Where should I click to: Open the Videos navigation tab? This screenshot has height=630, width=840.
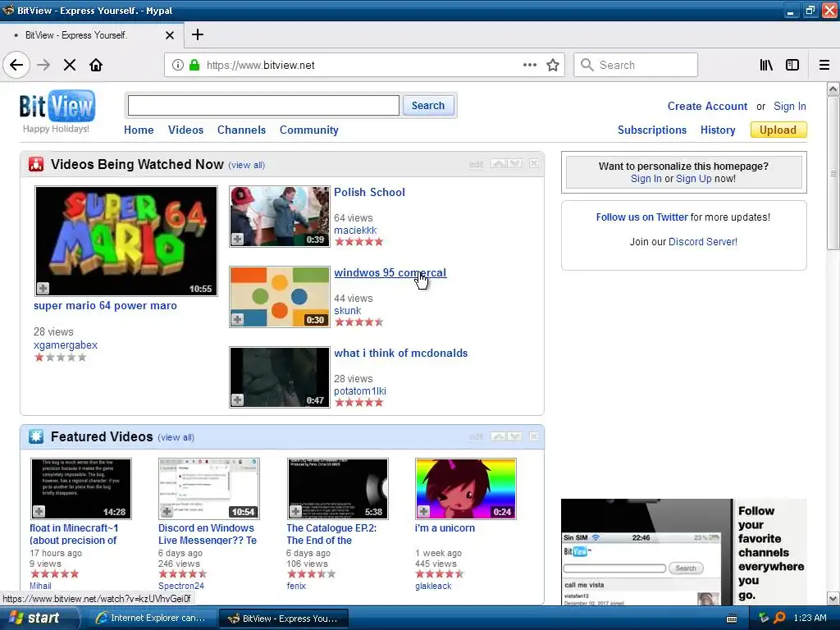[186, 130]
